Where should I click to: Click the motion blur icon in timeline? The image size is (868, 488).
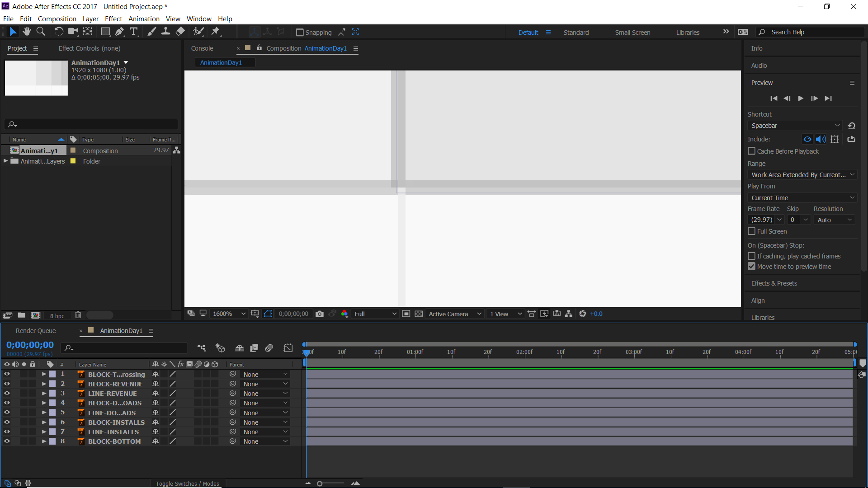(198, 365)
